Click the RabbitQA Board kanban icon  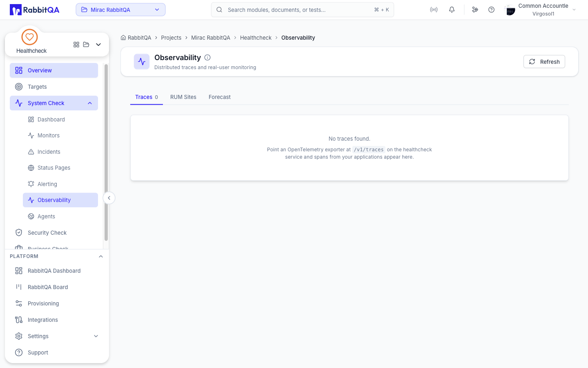[x=19, y=287]
